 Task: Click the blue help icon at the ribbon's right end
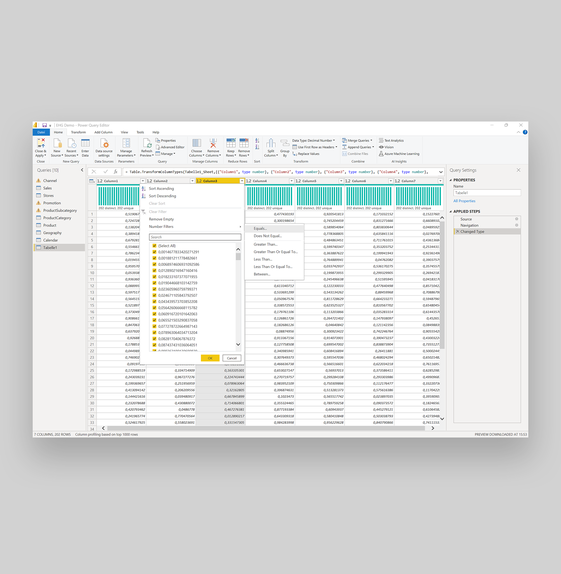pyautogui.click(x=525, y=132)
